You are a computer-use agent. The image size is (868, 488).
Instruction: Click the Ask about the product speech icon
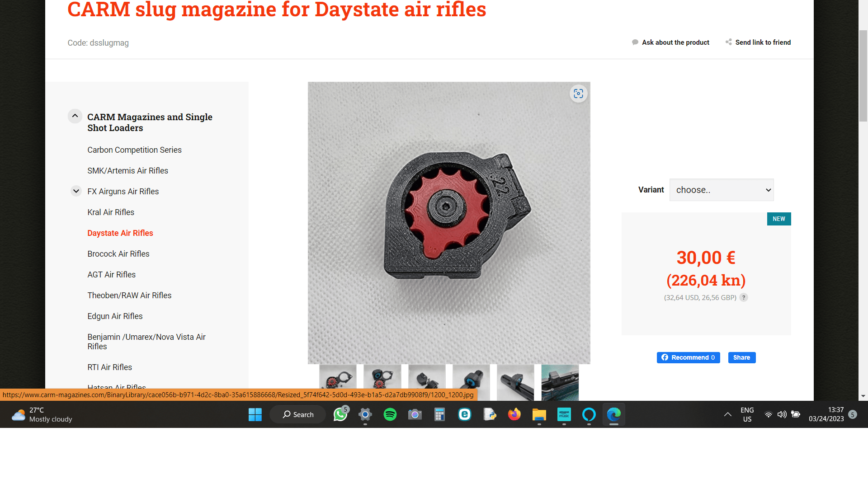pyautogui.click(x=635, y=42)
